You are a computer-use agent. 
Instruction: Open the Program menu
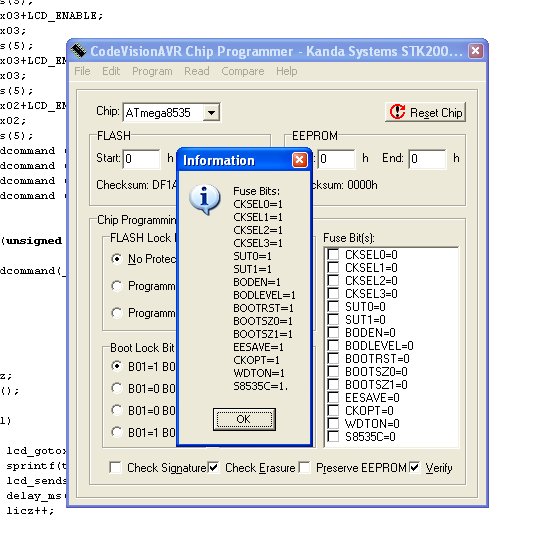click(x=152, y=71)
